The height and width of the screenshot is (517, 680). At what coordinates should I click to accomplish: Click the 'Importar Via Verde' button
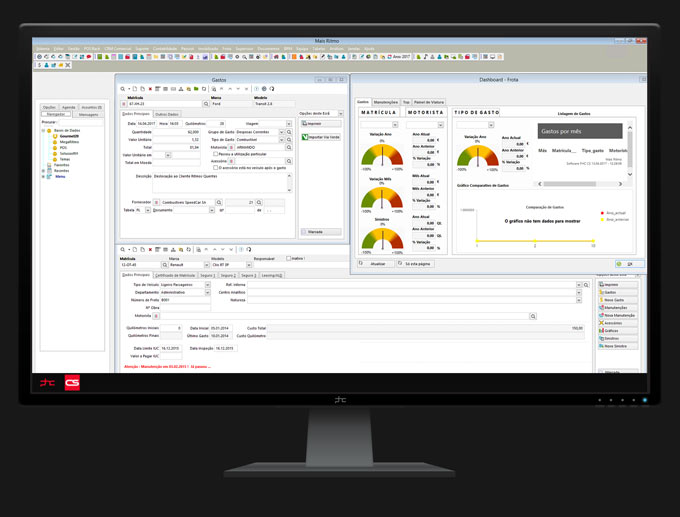[321, 136]
